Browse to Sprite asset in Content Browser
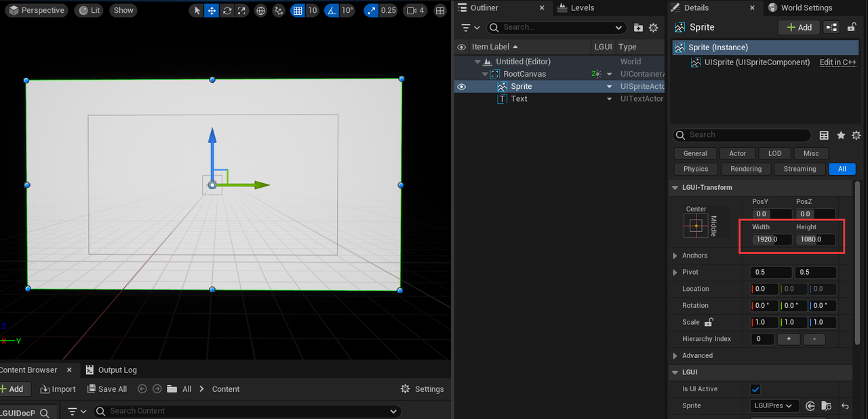Viewport: 868px width, 419px height. click(826, 406)
